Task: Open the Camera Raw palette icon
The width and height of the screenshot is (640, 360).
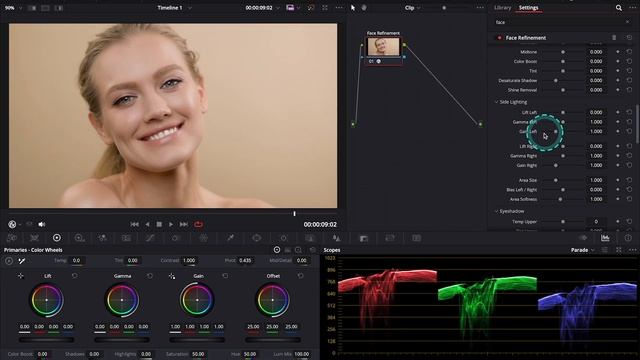Action: point(12,238)
